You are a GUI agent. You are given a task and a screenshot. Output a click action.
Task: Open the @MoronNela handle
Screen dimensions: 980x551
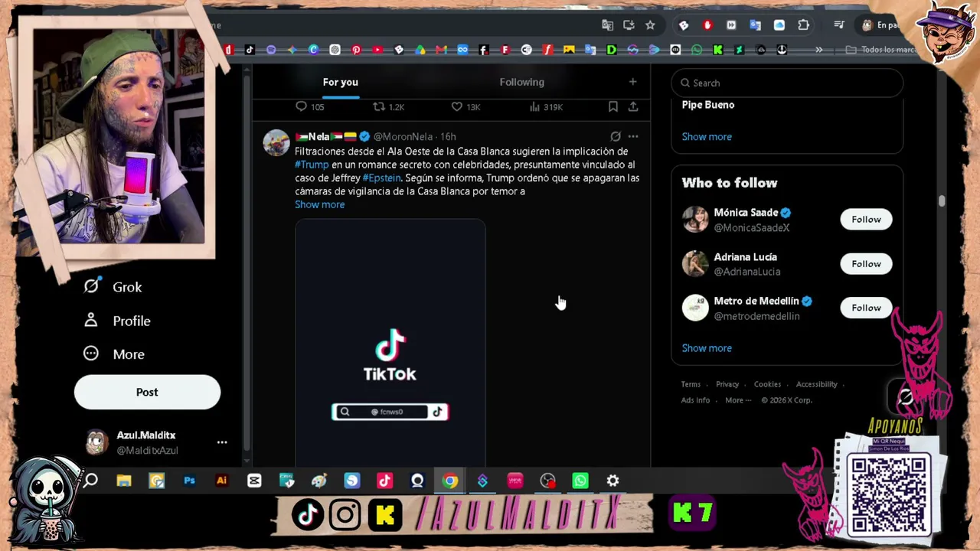pos(403,136)
